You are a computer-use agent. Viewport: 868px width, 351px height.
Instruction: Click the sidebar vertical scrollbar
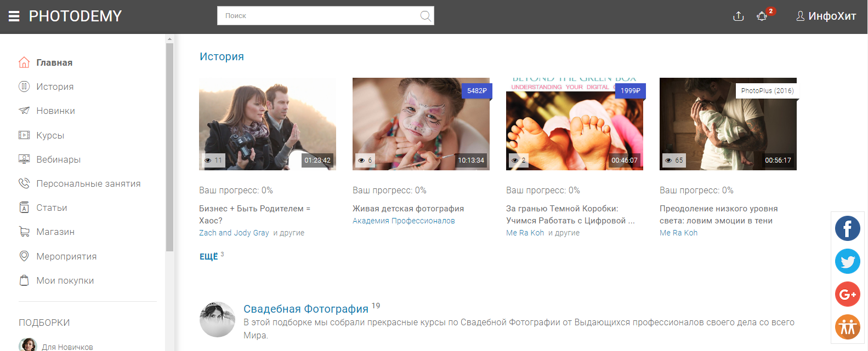point(169,148)
